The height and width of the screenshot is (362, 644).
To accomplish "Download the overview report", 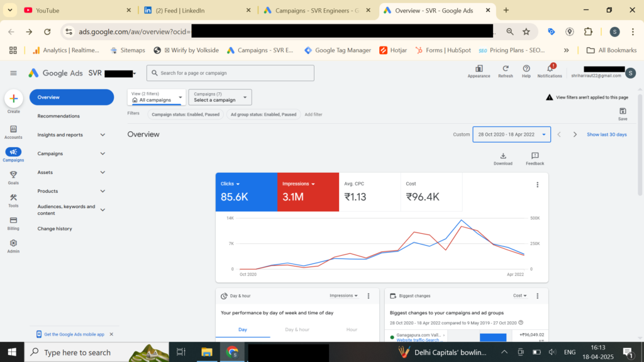I will click(502, 156).
